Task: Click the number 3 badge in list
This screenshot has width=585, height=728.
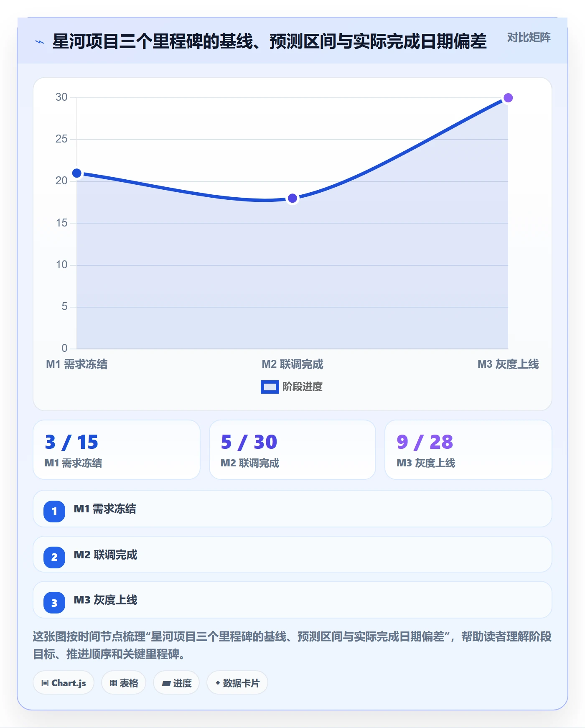Action: [54, 603]
